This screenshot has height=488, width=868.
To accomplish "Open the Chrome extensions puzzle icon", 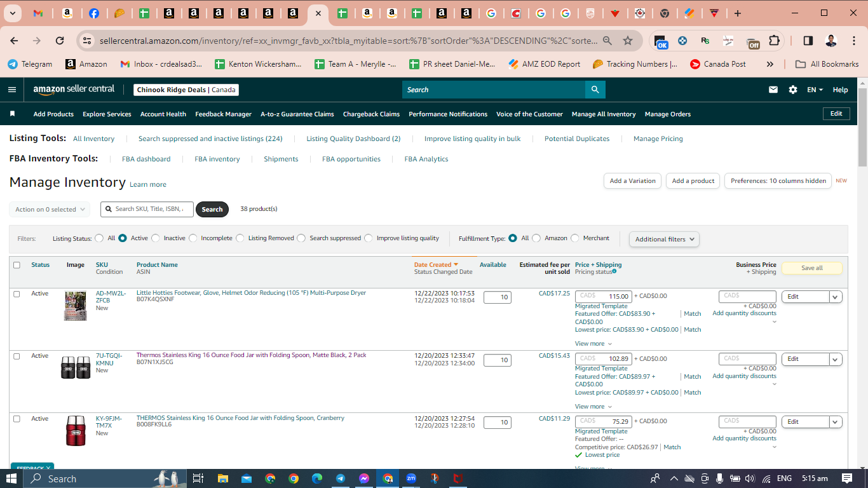I will 774,41.
